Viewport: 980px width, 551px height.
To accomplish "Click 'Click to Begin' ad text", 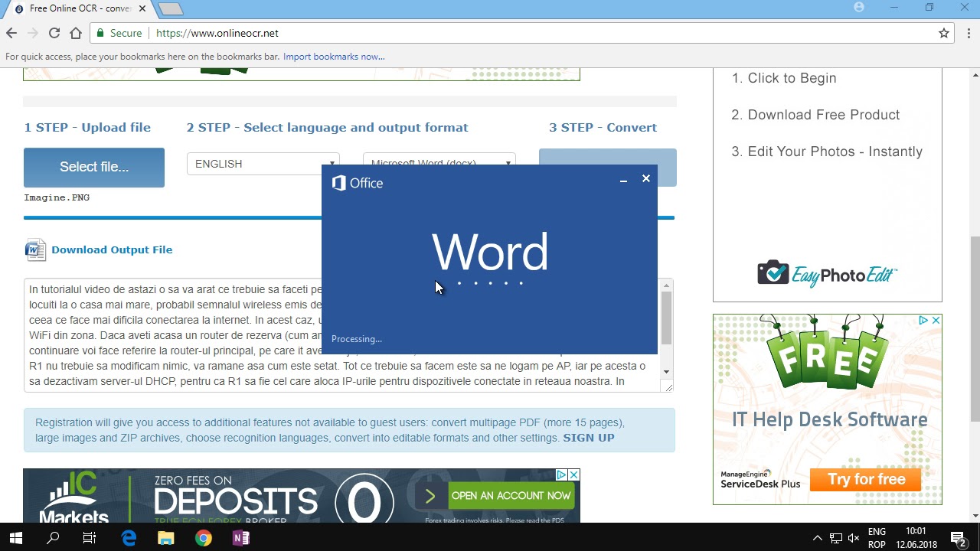I will tap(792, 78).
